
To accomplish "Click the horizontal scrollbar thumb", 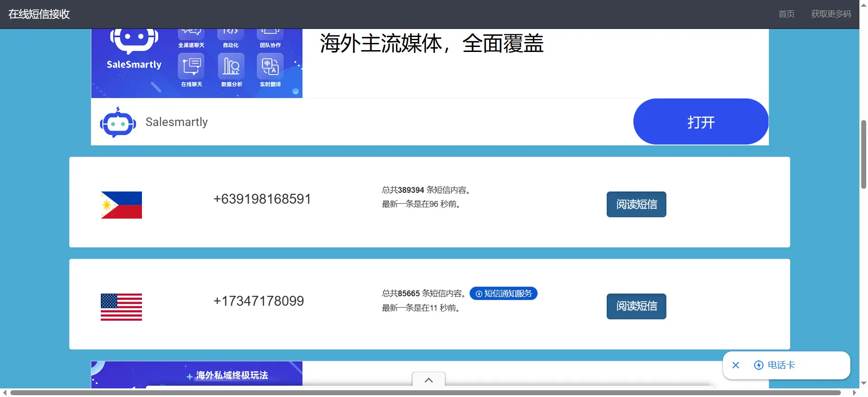I will [x=425, y=392].
